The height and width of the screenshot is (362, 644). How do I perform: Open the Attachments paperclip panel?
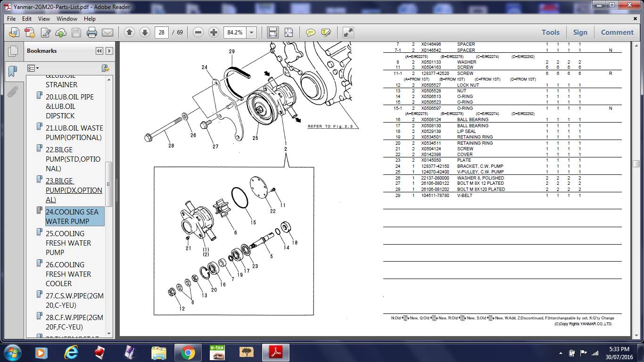click(13, 91)
